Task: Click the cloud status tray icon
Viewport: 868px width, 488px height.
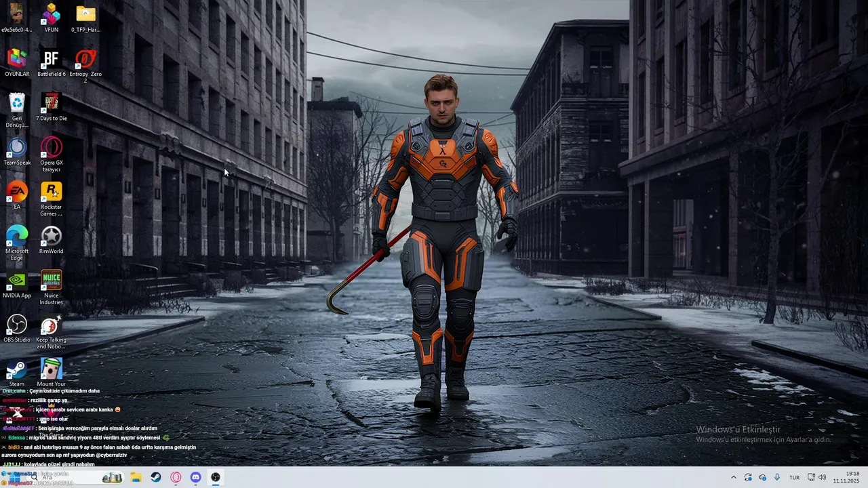Action: (x=763, y=477)
